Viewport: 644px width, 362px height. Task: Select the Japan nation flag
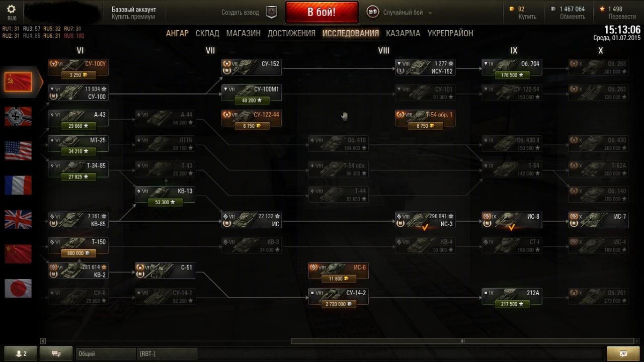pos(18,289)
